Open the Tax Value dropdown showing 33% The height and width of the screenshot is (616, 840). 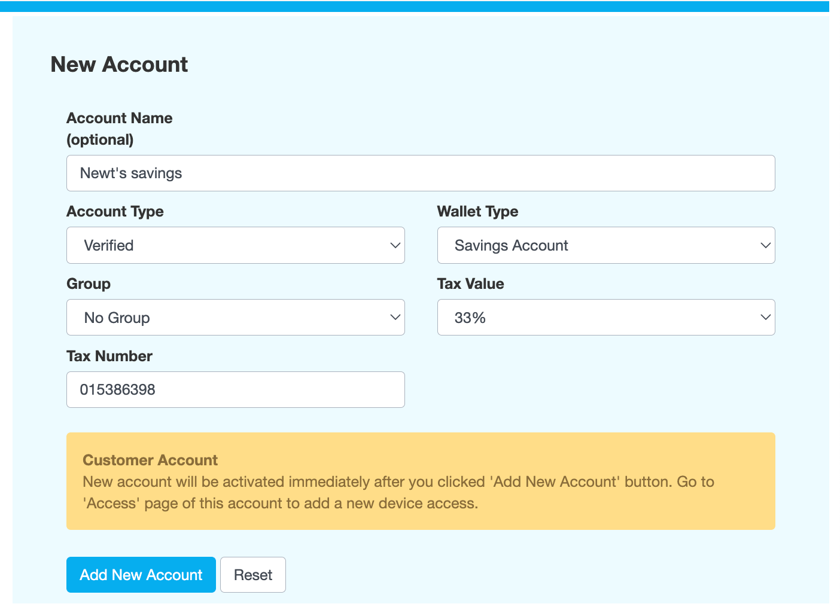[x=605, y=318]
